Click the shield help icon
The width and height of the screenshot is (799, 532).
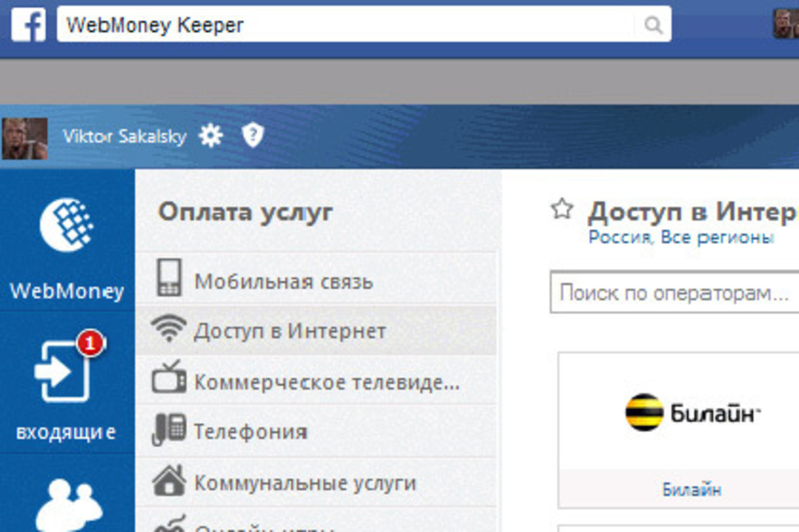[x=253, y=135]
